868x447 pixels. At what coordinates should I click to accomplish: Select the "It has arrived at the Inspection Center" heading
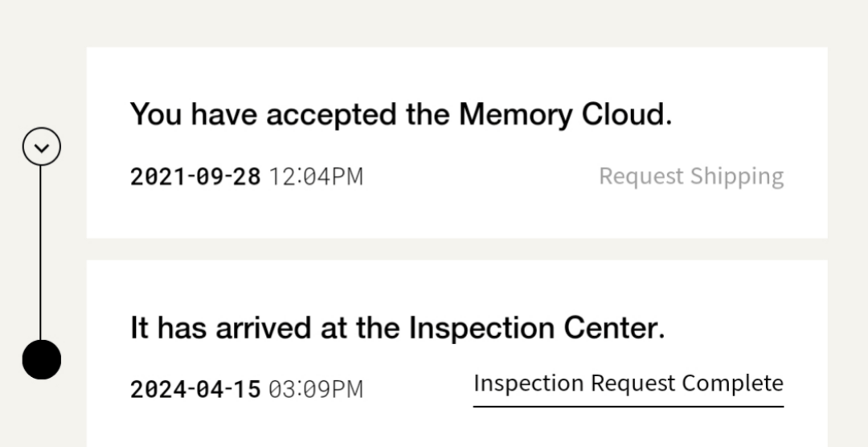point(397,328)
